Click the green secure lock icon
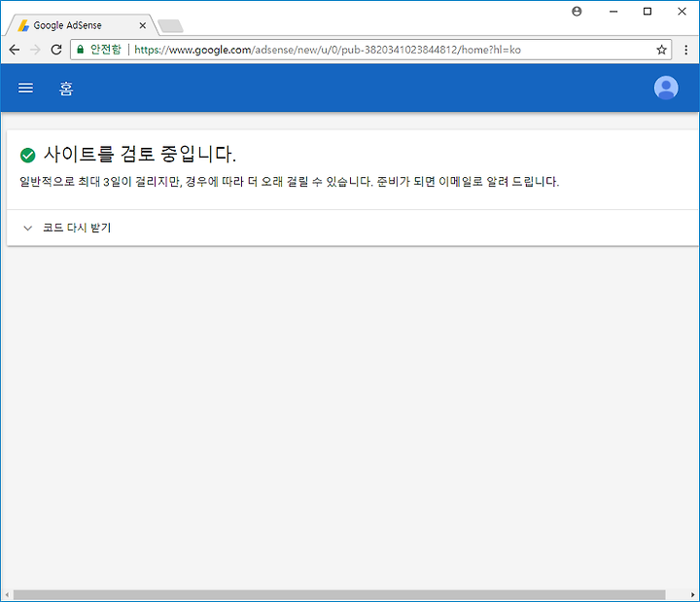Screen dimensions: 700x602 pyautogui.click(x=81, y=50)
